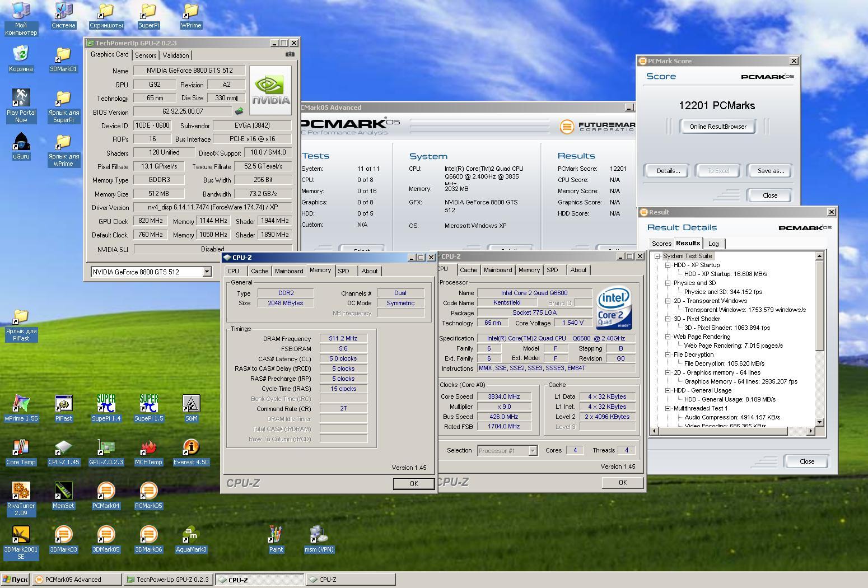The image size is (868, 588).
Task: Click Details... button in PCMark Score
Action: 668,171
